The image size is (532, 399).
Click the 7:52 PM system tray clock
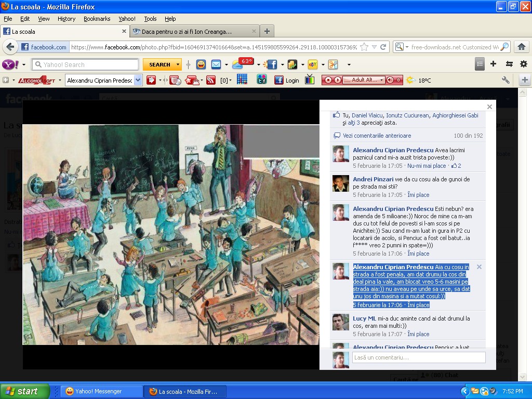512,391
